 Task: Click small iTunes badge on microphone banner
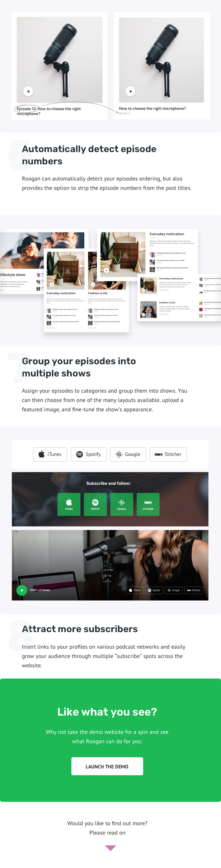click(x=135, y=590)
